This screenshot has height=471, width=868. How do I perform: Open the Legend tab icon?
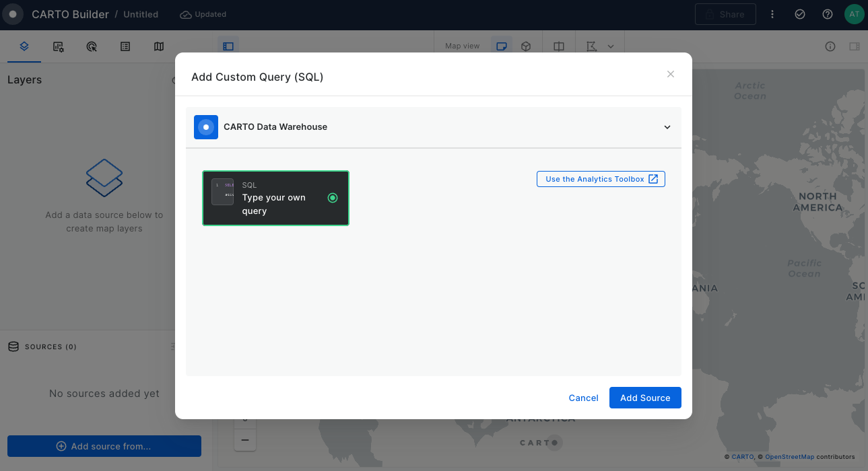125,46
